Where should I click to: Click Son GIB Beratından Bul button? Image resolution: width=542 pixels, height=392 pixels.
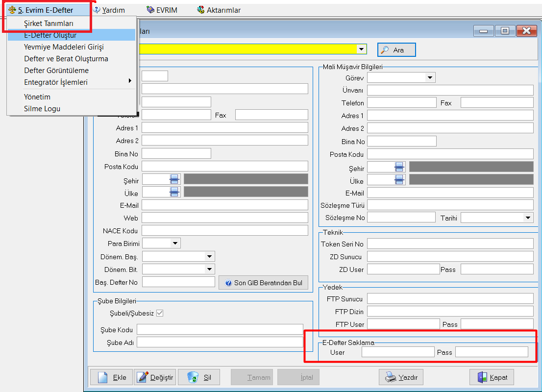(263, 283)
